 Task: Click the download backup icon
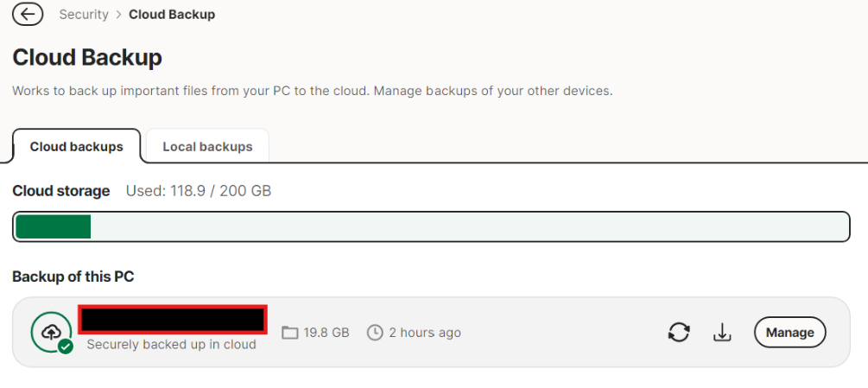tap(722, 332)
